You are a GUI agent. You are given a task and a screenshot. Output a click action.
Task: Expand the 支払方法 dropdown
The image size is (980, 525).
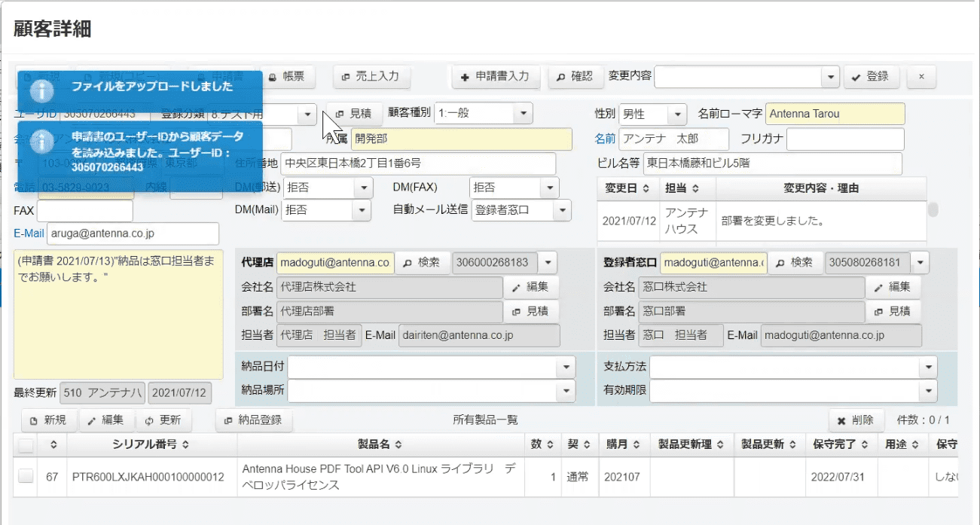pyautogui.click(x=928, y=367)
